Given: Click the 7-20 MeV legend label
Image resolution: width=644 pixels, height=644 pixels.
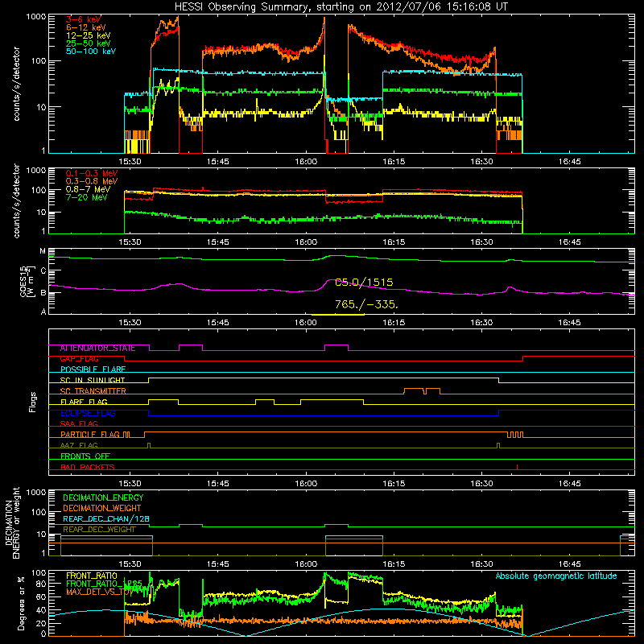Looking at the screenshot, I should (x=86, y=197).
